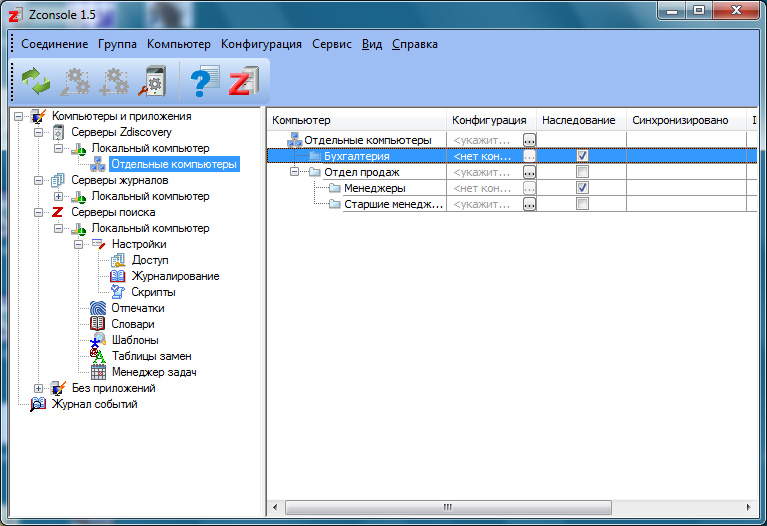
Task: Click the Наследование column header
Action: pyautogui.click(x=581, y=120)
